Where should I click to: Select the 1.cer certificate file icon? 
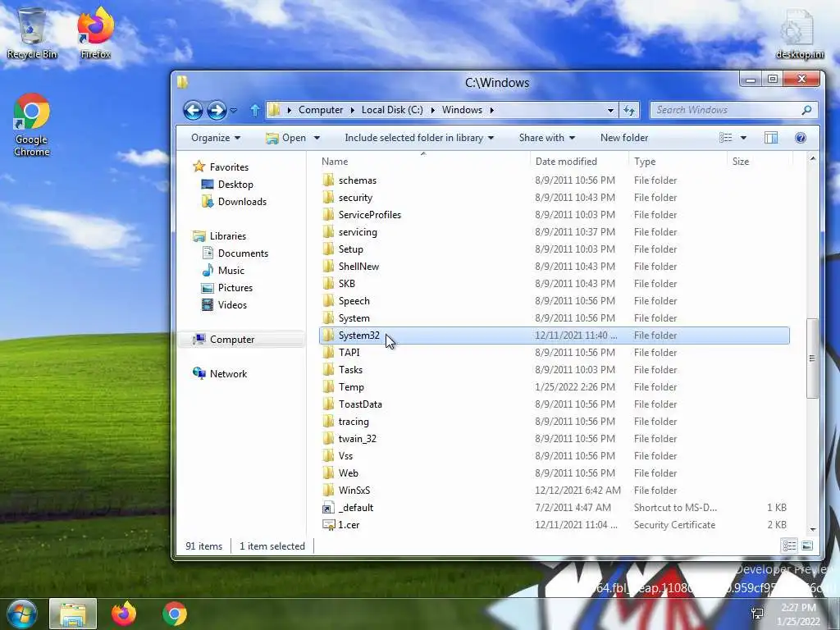pos(328,525)
